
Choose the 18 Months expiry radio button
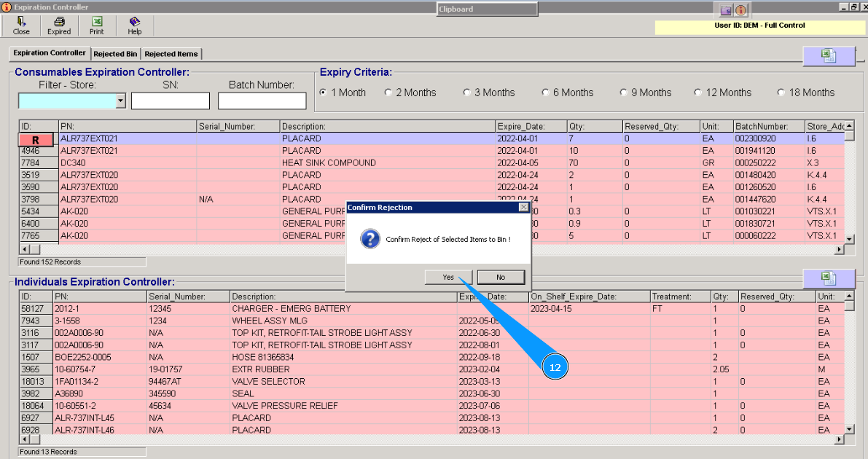(x=781, y=93)
